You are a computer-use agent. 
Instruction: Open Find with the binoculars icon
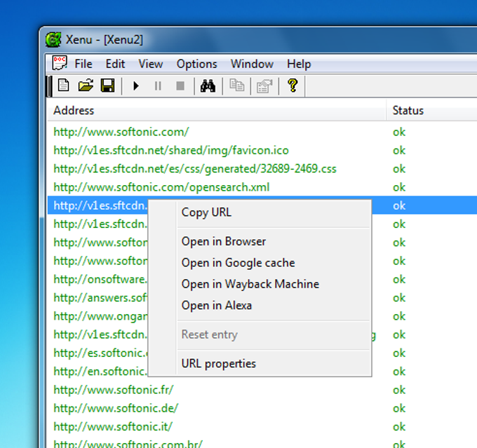[x=208, y=86]
